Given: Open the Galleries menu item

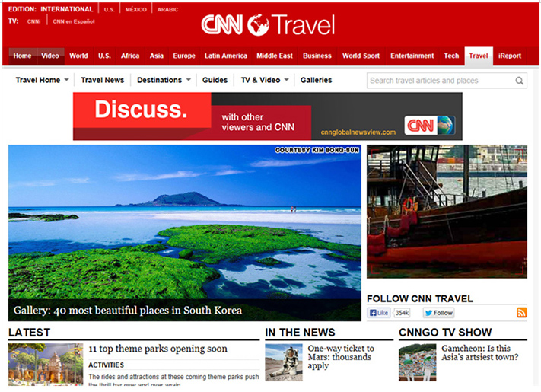Looking at the screenshot, I should point(316,80).
